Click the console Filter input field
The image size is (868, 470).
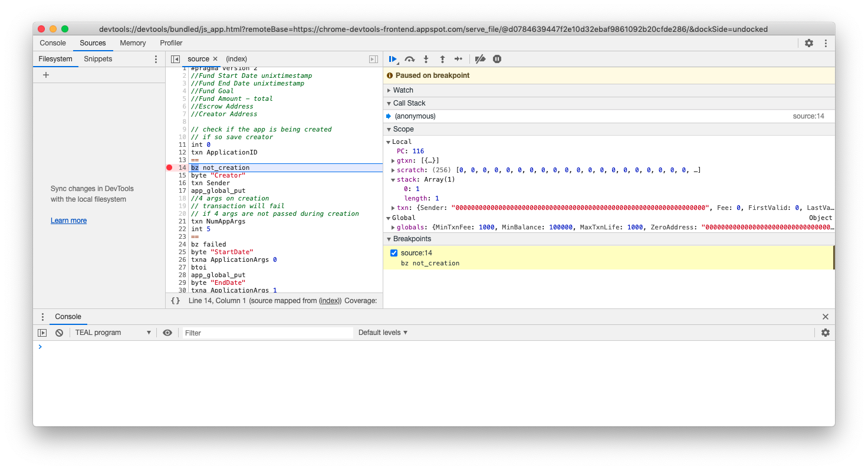tap(265, 332)
